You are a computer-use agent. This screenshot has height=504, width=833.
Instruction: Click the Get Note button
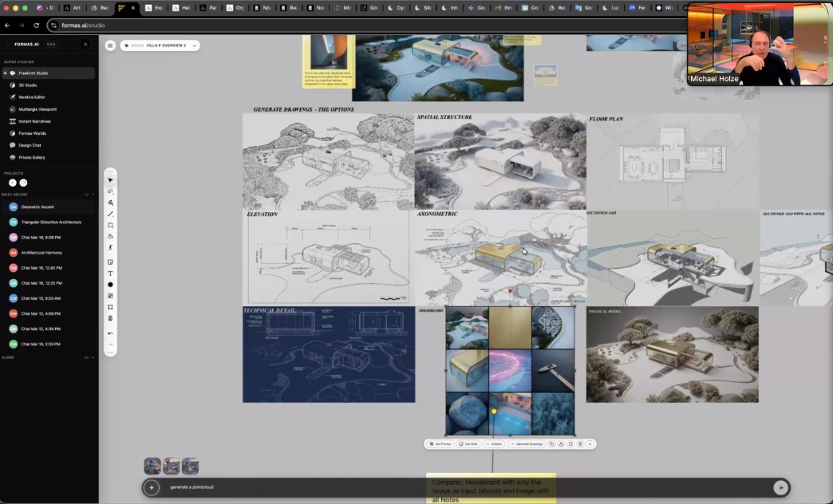pos(468,444)
